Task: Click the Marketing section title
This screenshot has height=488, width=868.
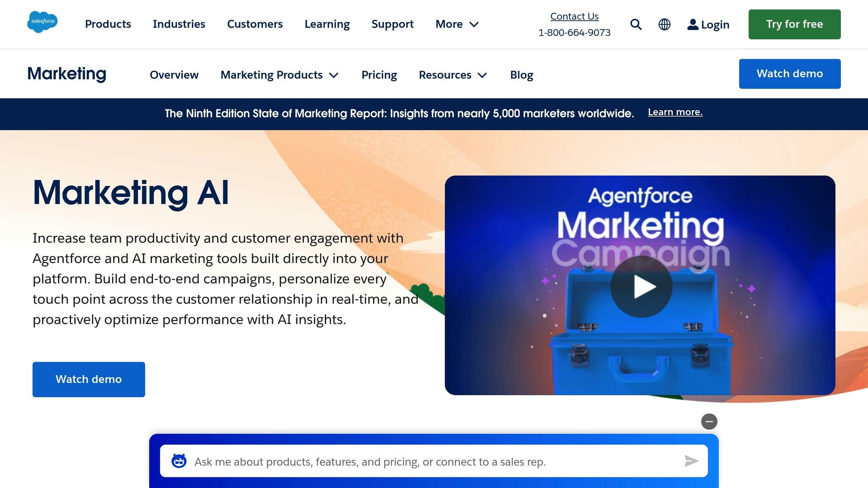Action: [x=67, y=74]
